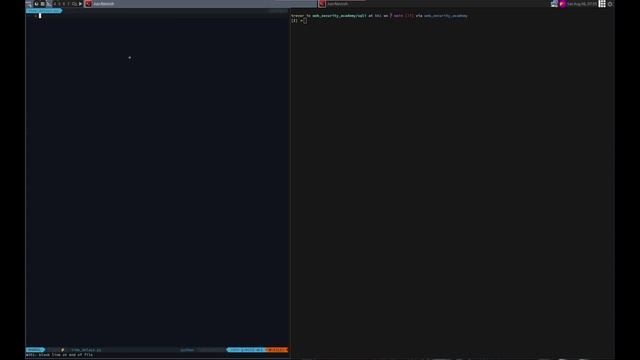The width and height of the screenshot is (640, 360).
Task: Click the 'blank line at end of file' message
Action: (x=66, y=355)
